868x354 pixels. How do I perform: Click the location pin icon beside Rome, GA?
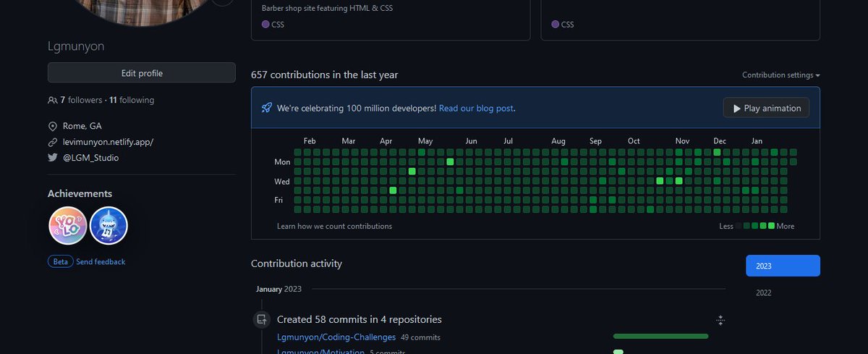point(52,126)
